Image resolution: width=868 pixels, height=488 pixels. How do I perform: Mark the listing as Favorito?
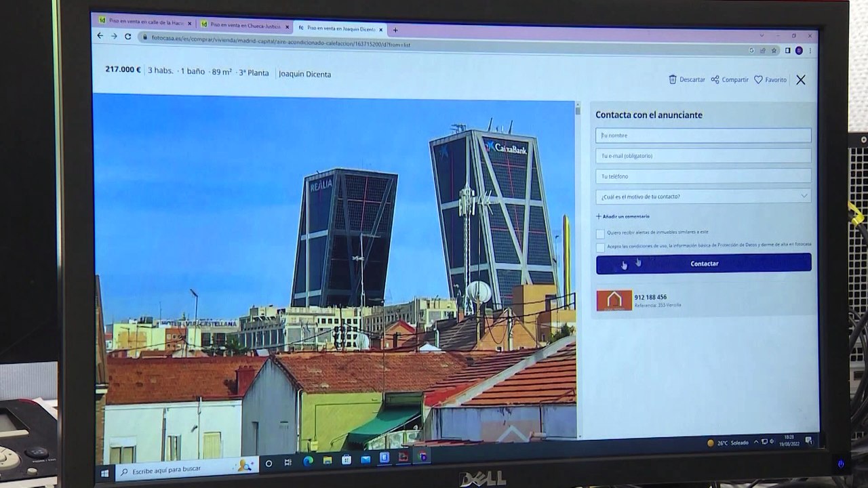770,80
